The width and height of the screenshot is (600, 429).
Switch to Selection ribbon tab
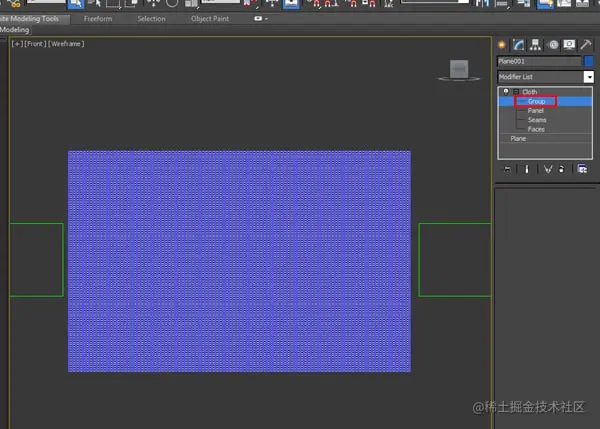point(152,19)
